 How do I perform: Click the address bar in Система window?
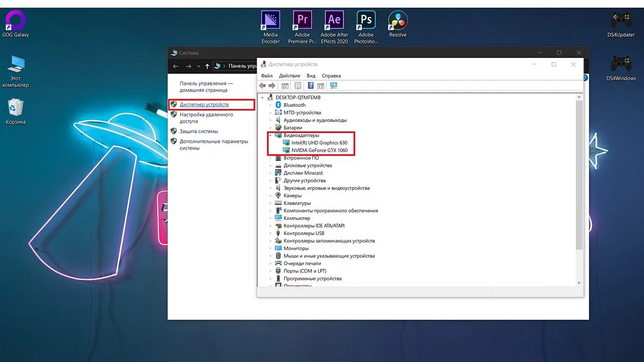[235, 66]
